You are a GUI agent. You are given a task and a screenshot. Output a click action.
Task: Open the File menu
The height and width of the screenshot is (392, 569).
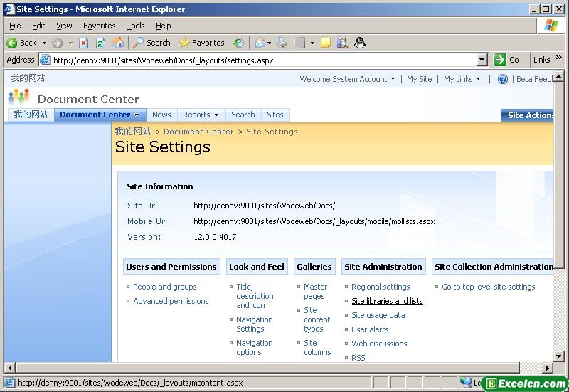[x=15, y=26]
